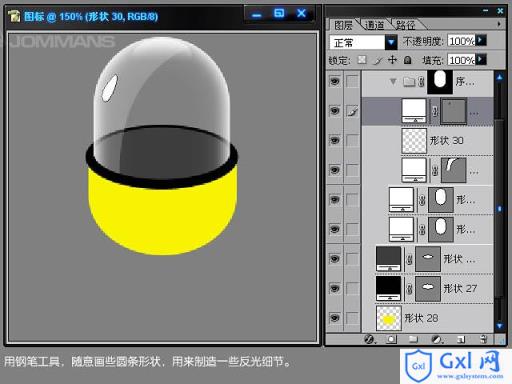Click the add layer mask icon
The height and width of the screenshot is (384, 512).
point(391,339)
